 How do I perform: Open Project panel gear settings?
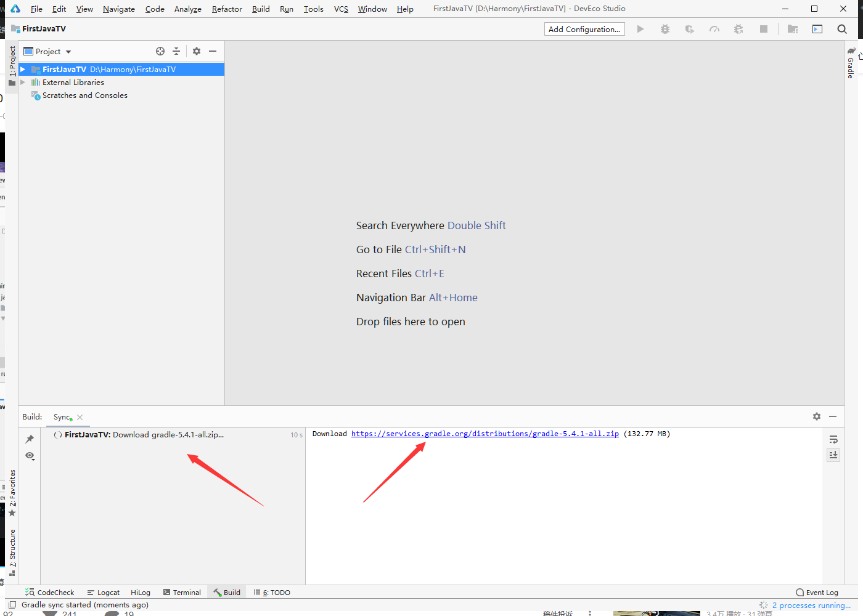[x=197, y=51]
